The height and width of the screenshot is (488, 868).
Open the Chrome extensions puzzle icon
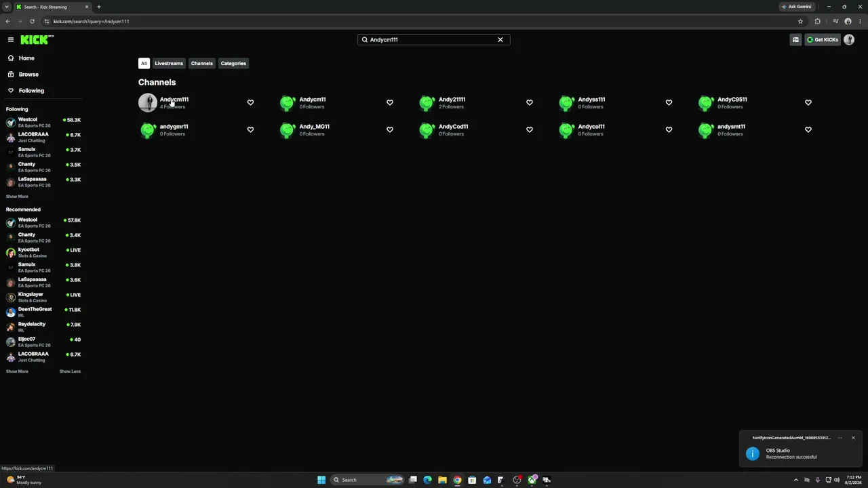(818, 21)
